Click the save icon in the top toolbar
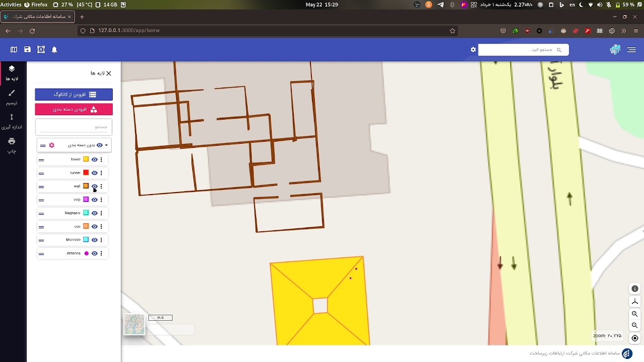Screen dimensions: 644x362 click(27, 49)
